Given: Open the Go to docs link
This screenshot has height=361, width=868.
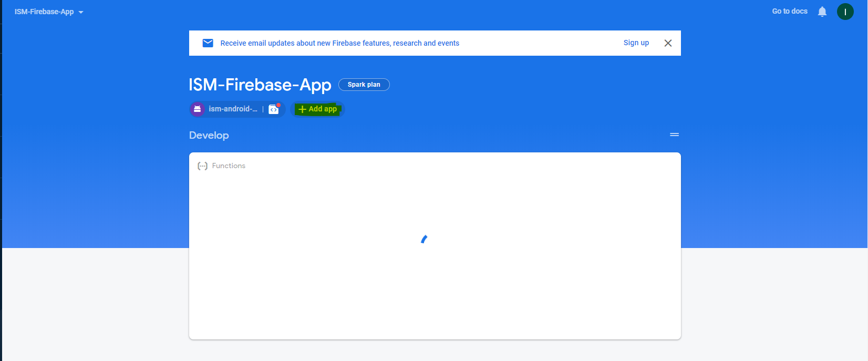Looking at the screenshot, I should pyautogui.click(x=790, y=11).
